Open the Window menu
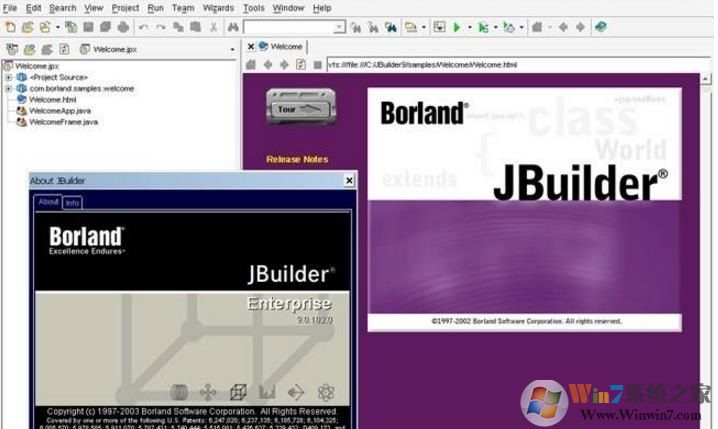Viewport: 718px width, 429px height. pyautogui.click(x=288, y=8)
